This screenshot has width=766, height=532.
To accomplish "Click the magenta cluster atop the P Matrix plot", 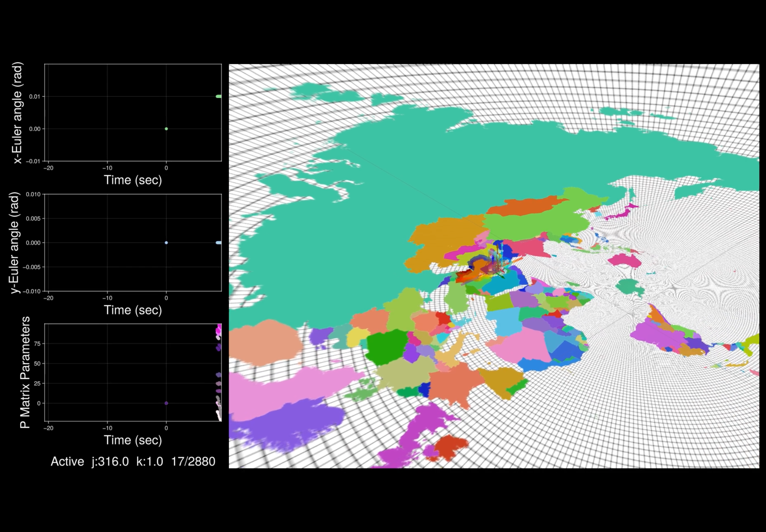I will [218, 330].
